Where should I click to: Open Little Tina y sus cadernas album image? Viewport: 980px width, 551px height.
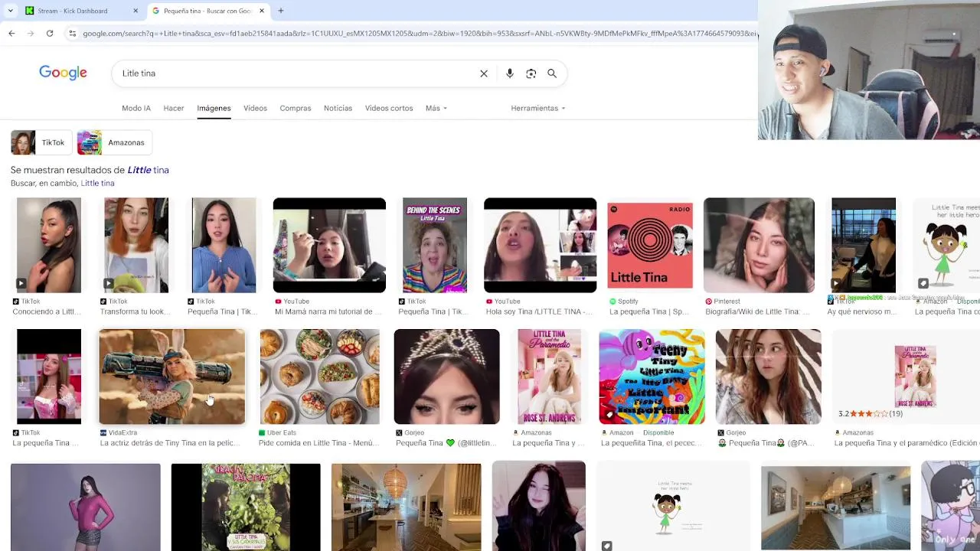pos(246,507)
